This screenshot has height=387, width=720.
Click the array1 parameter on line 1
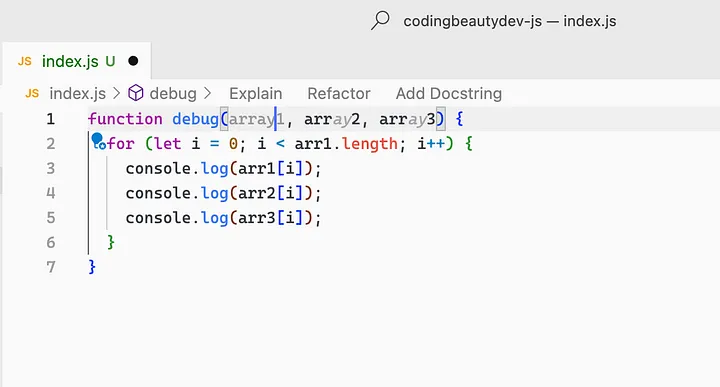pyautogui.click(x=257, y=120)
